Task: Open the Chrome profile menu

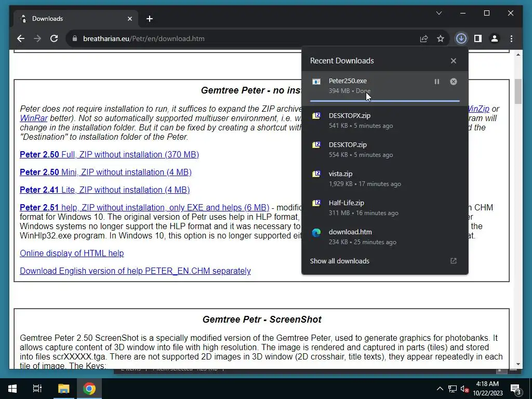Action: [495, 38]
